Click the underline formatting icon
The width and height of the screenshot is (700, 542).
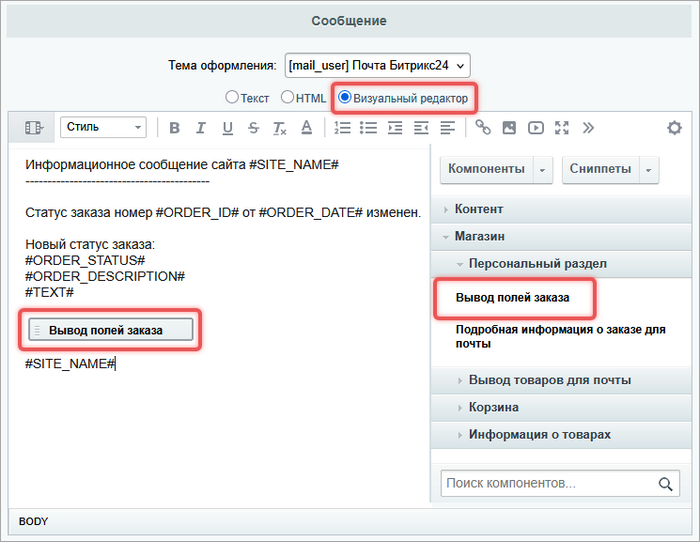tap(227, 128)
